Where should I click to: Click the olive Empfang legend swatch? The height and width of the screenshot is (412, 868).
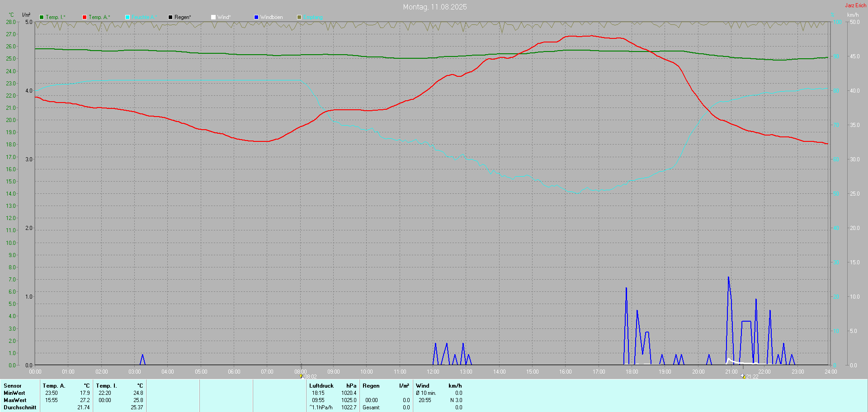tap(299, 17)
